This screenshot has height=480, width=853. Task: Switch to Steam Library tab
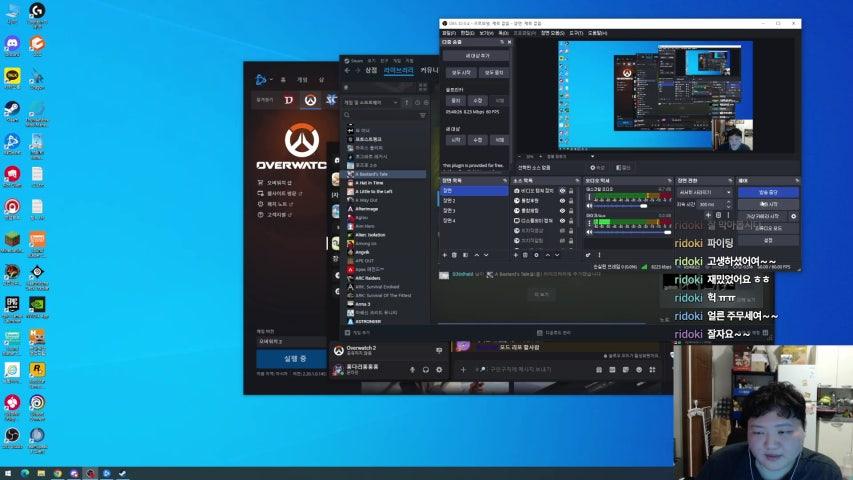coord(398,70)
